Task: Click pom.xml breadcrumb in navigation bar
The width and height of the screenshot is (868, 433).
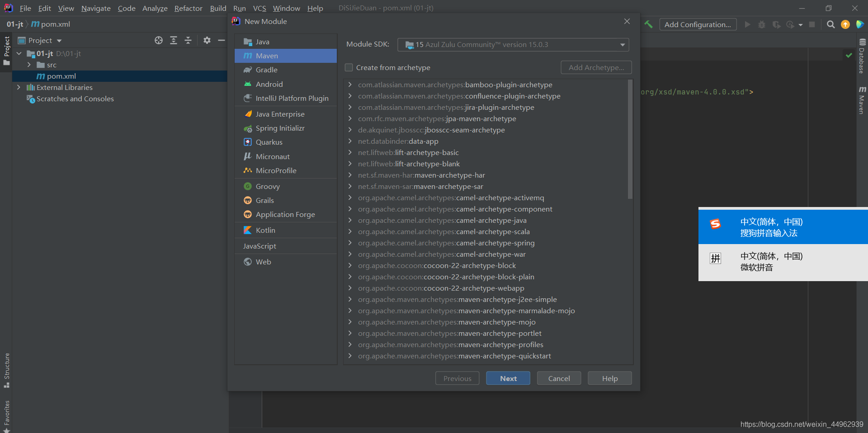Action: 51,24
